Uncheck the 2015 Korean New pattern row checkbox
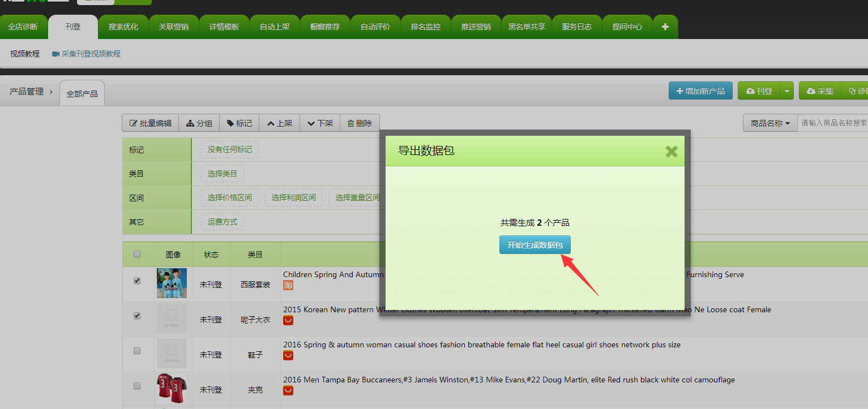Screen dimensions: 868x409 click(137, 316)
